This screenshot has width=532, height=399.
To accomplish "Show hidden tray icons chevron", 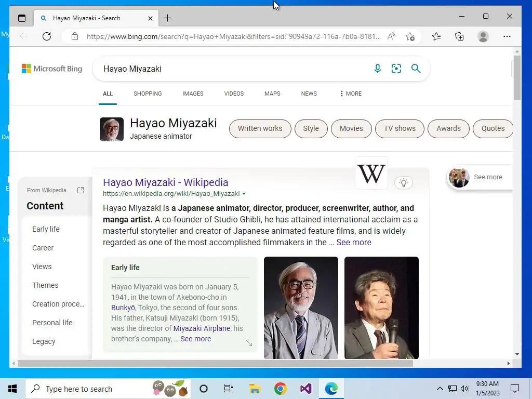I will click(440, 389).
